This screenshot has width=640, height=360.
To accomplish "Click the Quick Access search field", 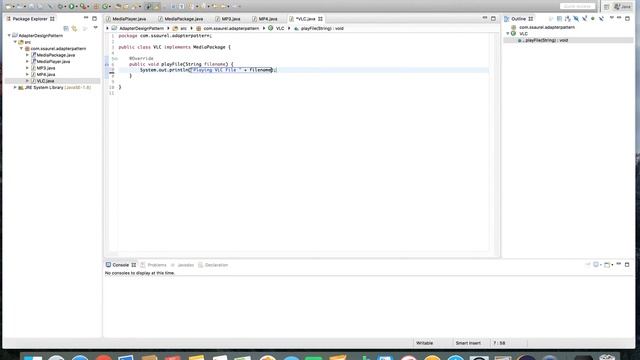I will pos(577,6).
